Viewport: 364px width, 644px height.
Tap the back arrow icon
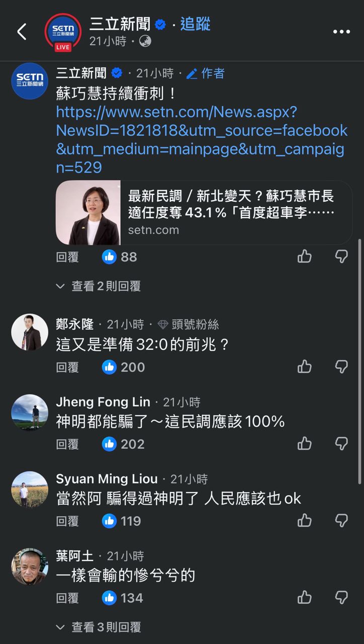point(22,32)
